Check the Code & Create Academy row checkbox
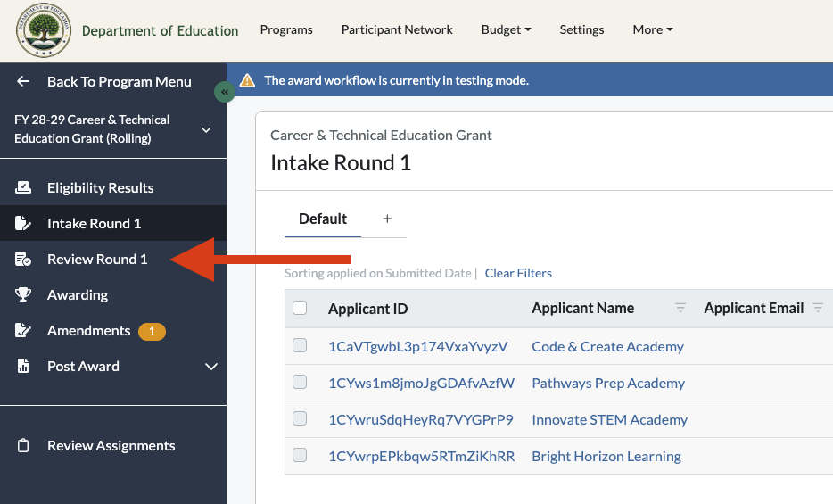 coord(300,346)
